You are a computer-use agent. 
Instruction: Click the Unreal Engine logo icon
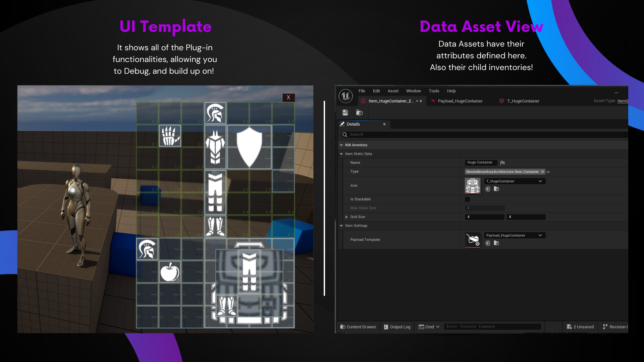[346, 96]
